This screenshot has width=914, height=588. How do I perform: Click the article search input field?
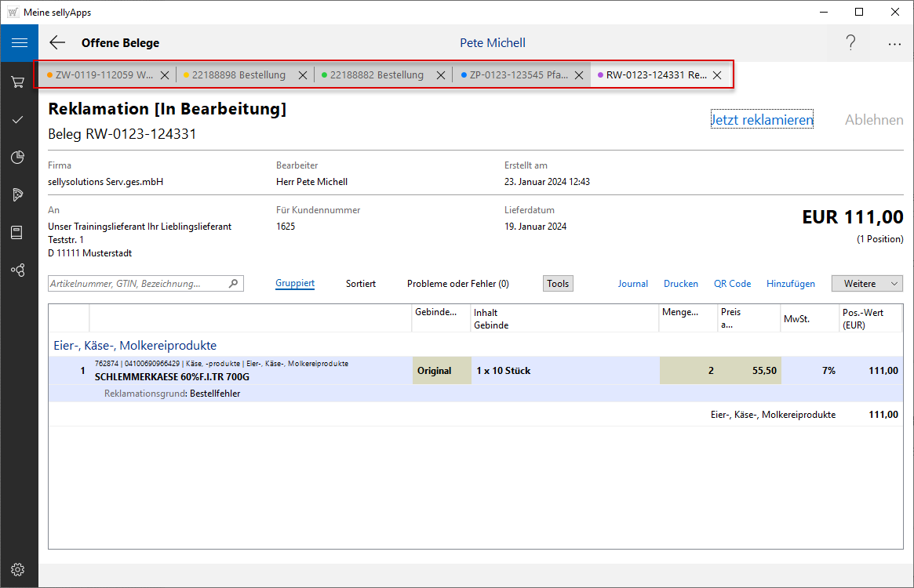pos(137,284)
